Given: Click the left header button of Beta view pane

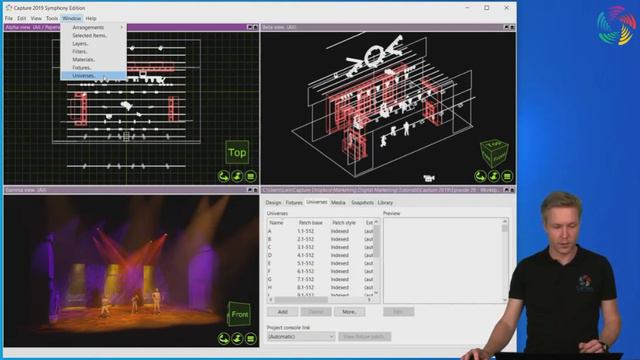Looking at the screenshot, I should (506, 27).
